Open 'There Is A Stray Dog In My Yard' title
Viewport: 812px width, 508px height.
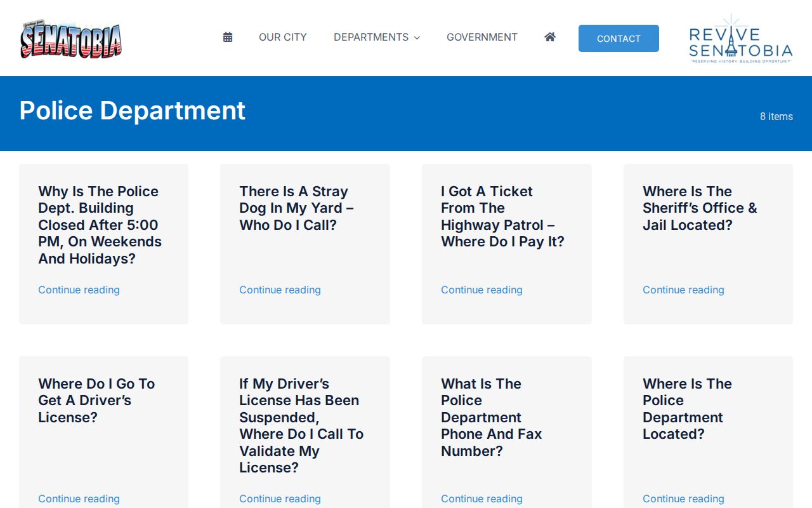click(296, 208)
